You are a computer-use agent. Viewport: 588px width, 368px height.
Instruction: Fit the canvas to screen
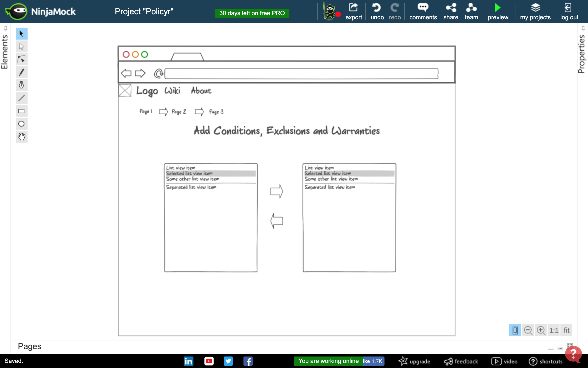click(x=567, y=330)
